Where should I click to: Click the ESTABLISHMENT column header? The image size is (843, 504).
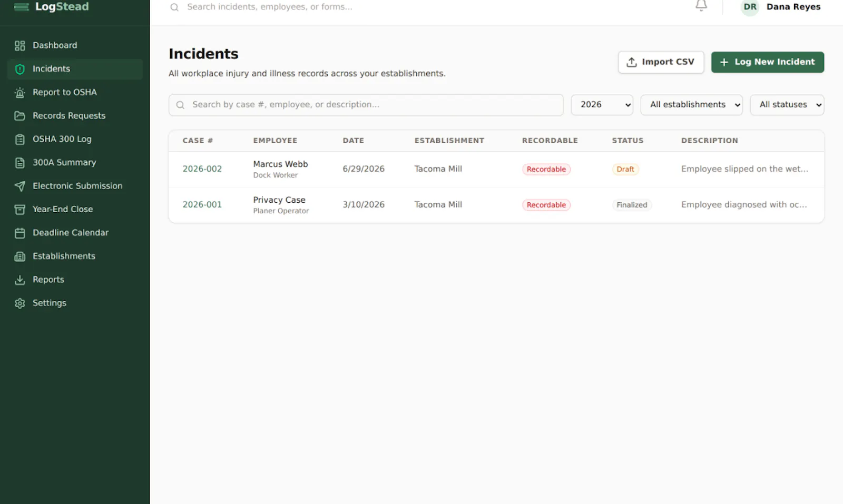click(x=449, y=141)
